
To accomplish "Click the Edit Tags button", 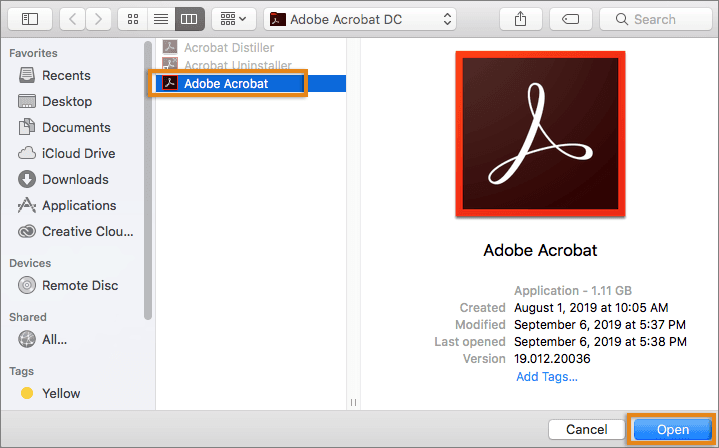I will click(x=570, y=19).
